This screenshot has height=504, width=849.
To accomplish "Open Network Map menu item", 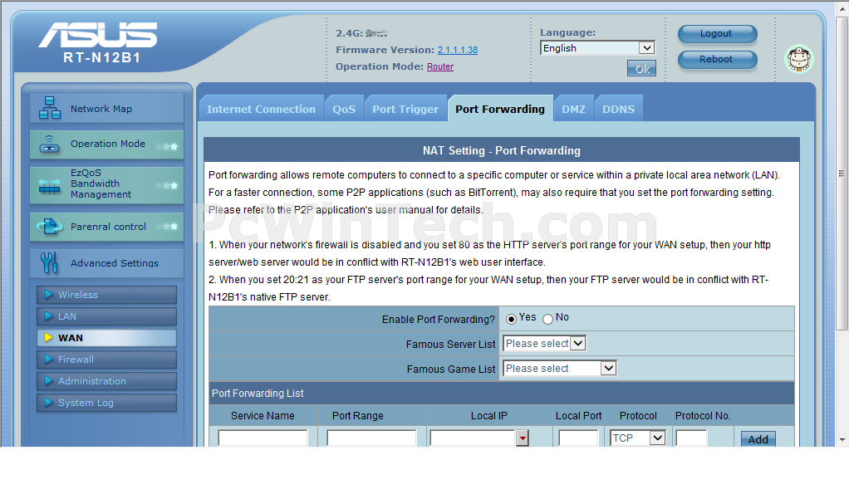I will [x=106, y=108].
